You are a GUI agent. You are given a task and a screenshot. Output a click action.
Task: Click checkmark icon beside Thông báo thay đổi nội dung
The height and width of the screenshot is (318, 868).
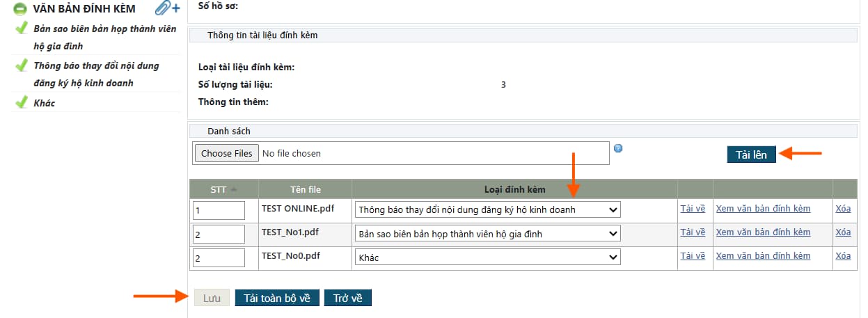coord(21,66)
